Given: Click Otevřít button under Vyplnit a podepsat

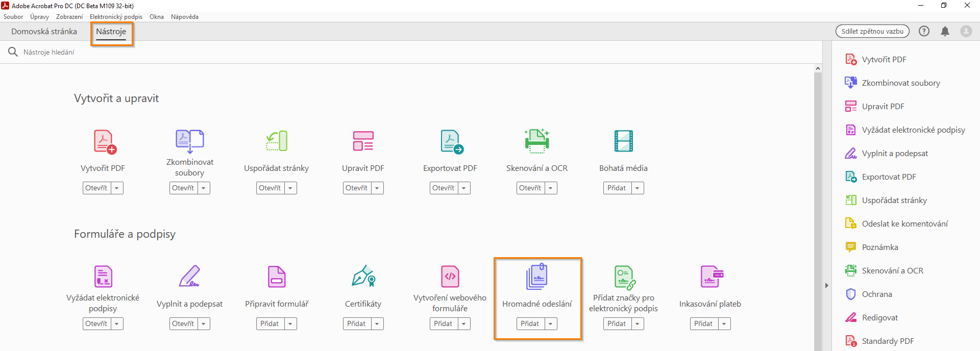Looking at the screenshot, I should 184,324.
